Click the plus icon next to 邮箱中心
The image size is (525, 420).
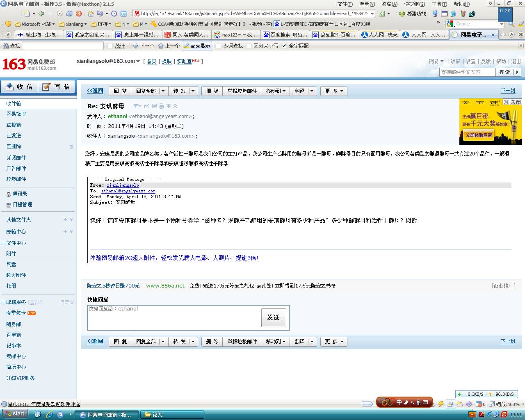[65, 232]
